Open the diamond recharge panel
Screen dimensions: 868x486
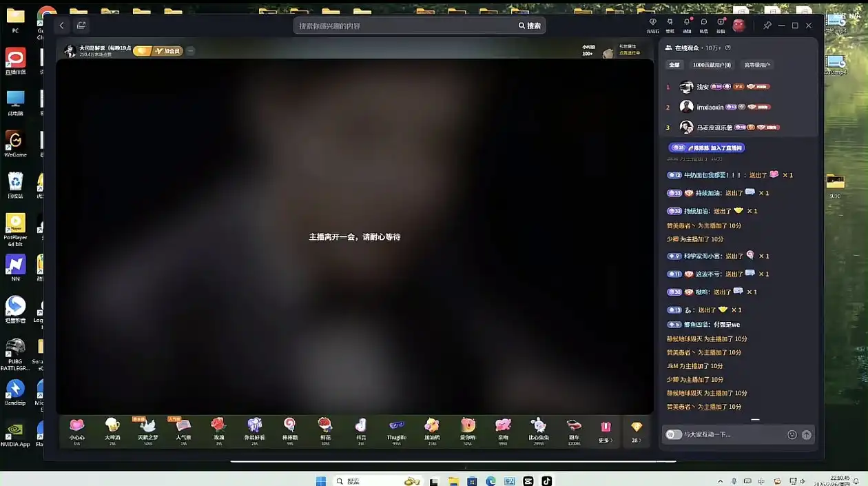click(636, 431)
